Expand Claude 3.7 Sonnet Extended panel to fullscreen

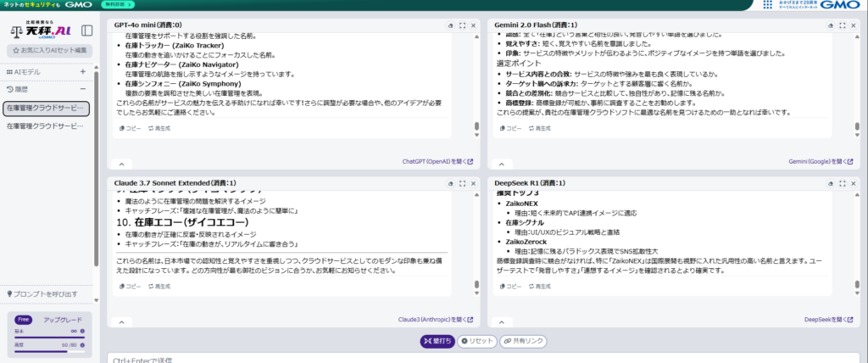point(462,183)
